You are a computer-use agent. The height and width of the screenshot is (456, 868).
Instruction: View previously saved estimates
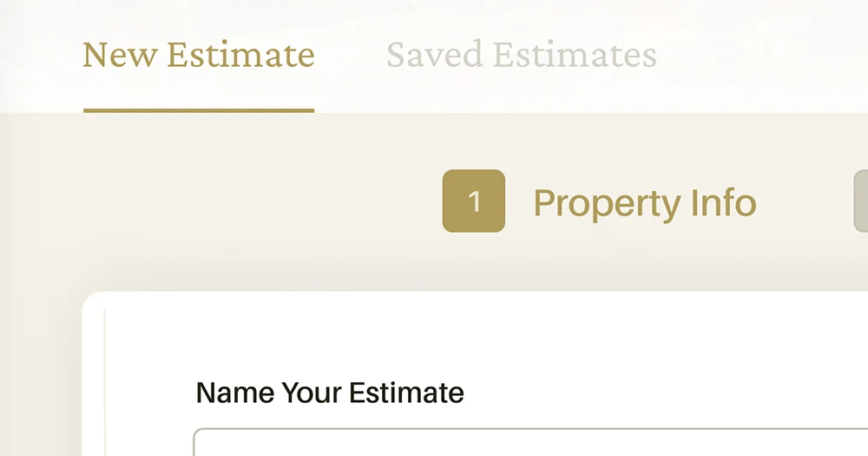tap(521, 55)
